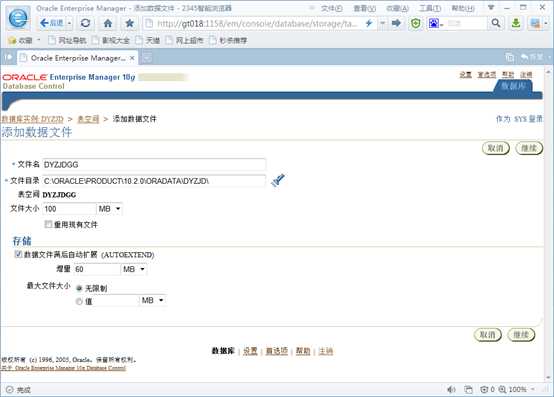
Task: Open a new tab with the plus tab button
Action: [147, 57]
